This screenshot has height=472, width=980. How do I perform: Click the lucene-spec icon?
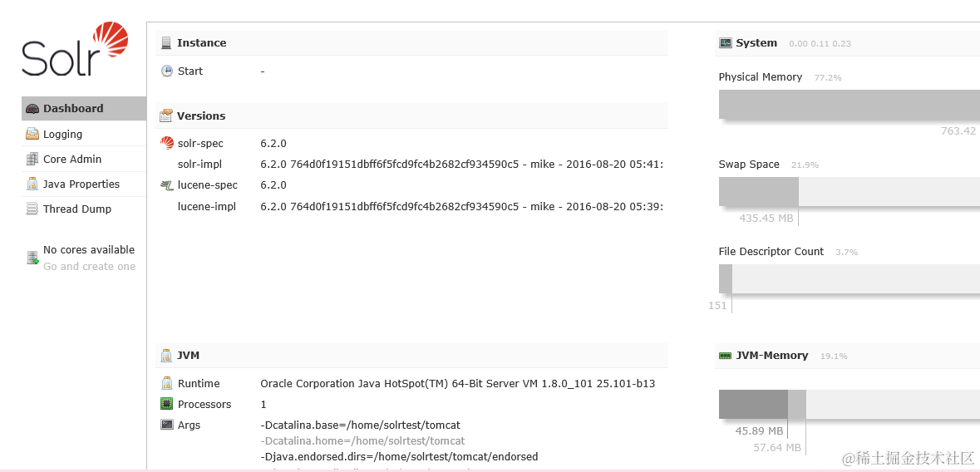coord(167,185)
